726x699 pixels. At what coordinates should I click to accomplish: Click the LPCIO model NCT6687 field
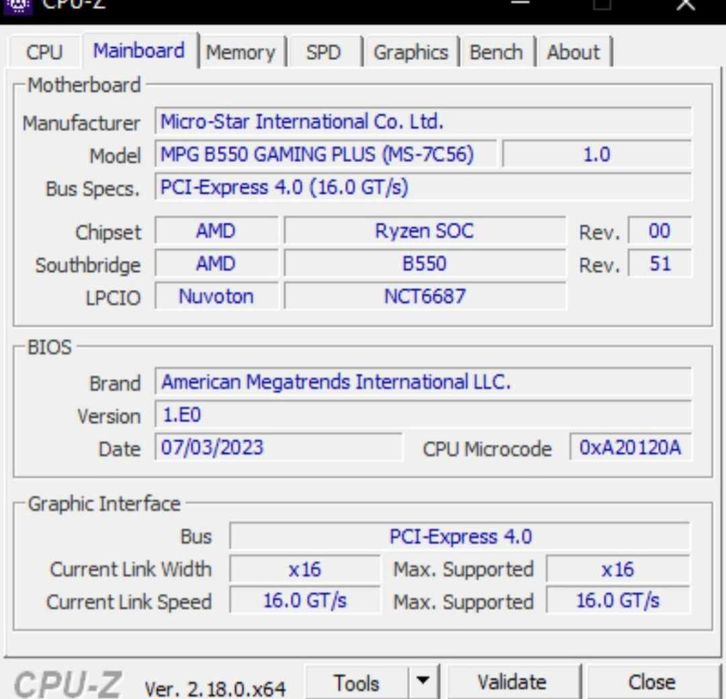point(425,296)
